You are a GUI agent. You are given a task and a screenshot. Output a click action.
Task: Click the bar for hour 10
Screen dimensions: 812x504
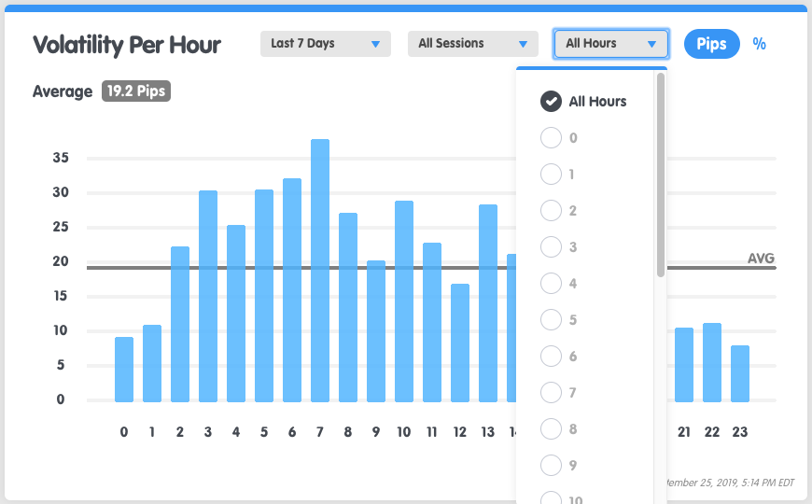click(x=404, y=301)
